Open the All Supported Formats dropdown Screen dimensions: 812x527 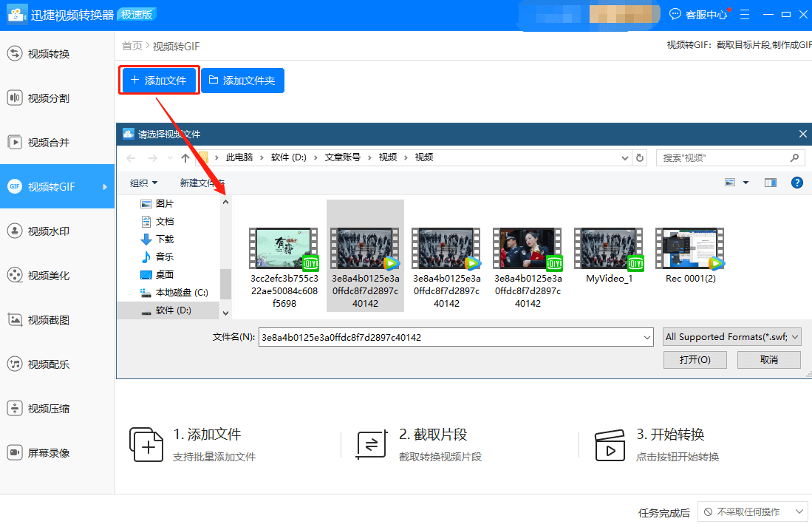731,336
